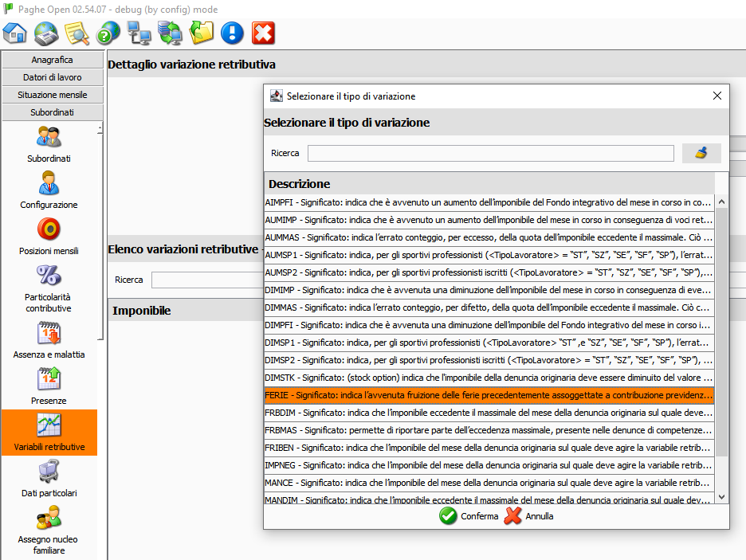Click the home toolbar icon
Image resolution: width=746 pixels, height=560 pixels.
(15, 33)
